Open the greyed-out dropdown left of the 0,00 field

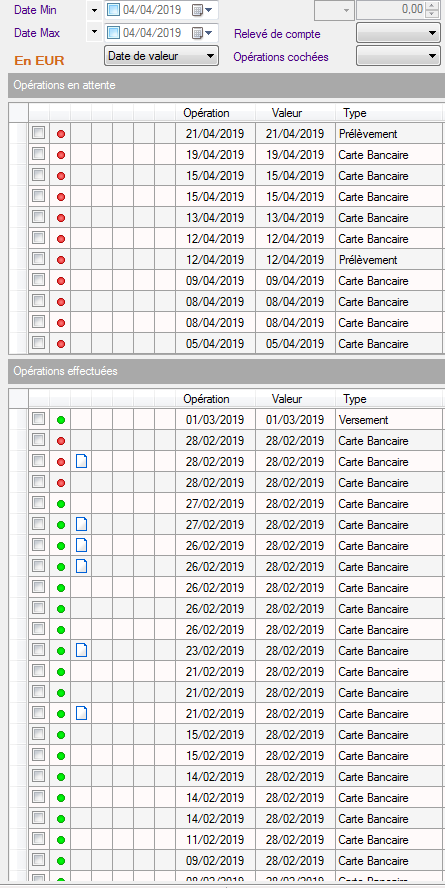click(334, 10)
